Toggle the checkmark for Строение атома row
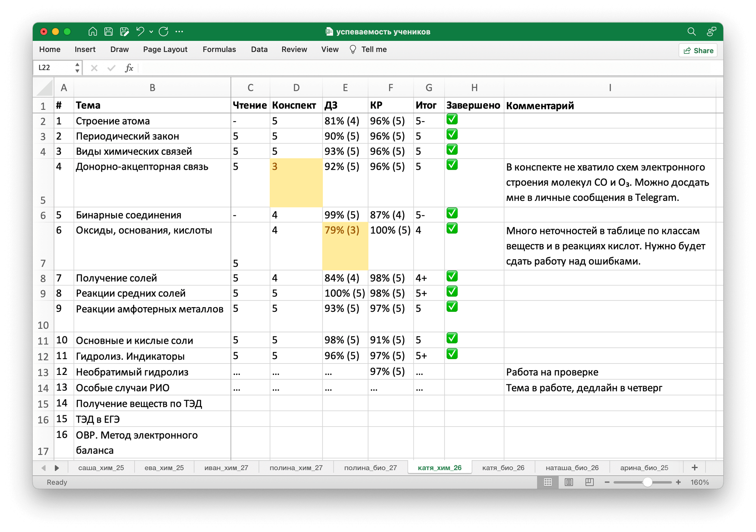 (x=452, y=119)
